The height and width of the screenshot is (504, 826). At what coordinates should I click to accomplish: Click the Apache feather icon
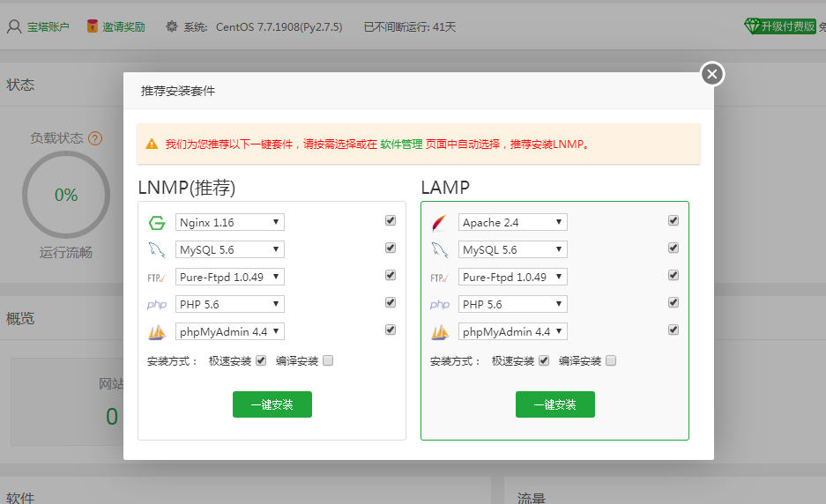(439, 223)
